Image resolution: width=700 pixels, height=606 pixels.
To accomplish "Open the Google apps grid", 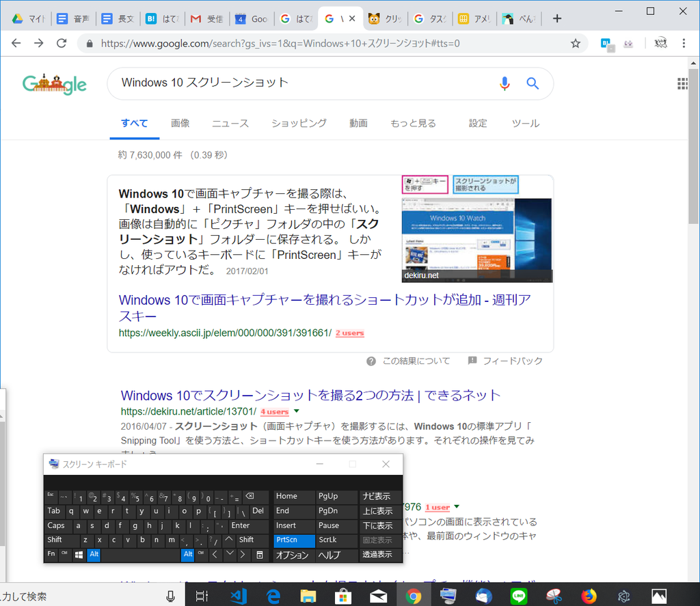I will click(x=682, y=83).
